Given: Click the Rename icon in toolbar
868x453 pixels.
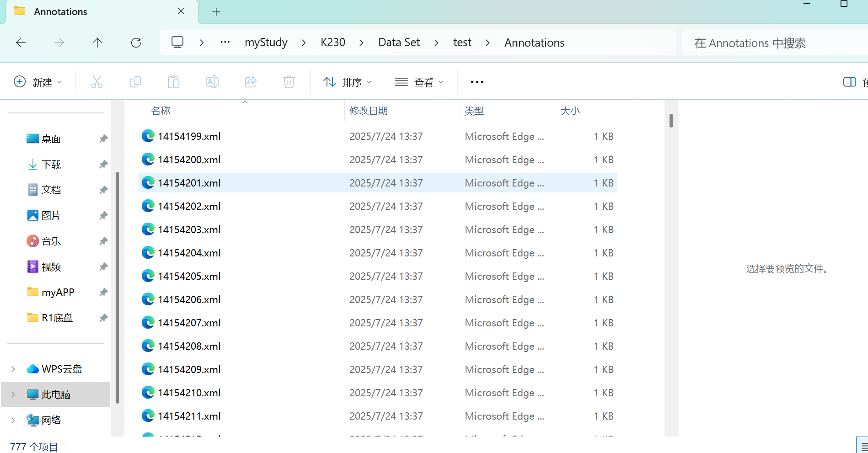Looking at the screenshot, I should point(212,82).
